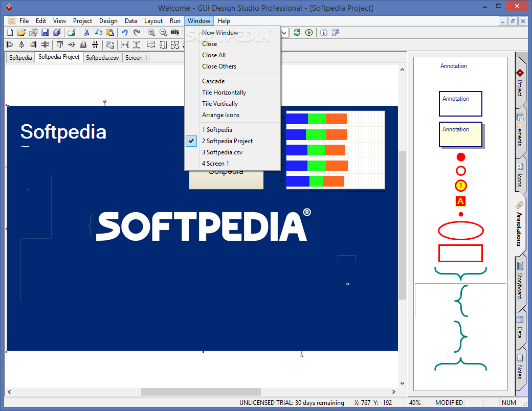The width and height of the screenshot is (532, 411).
Task: Open the Data menu
Action: pyautogui.click(x=130, y=20)
